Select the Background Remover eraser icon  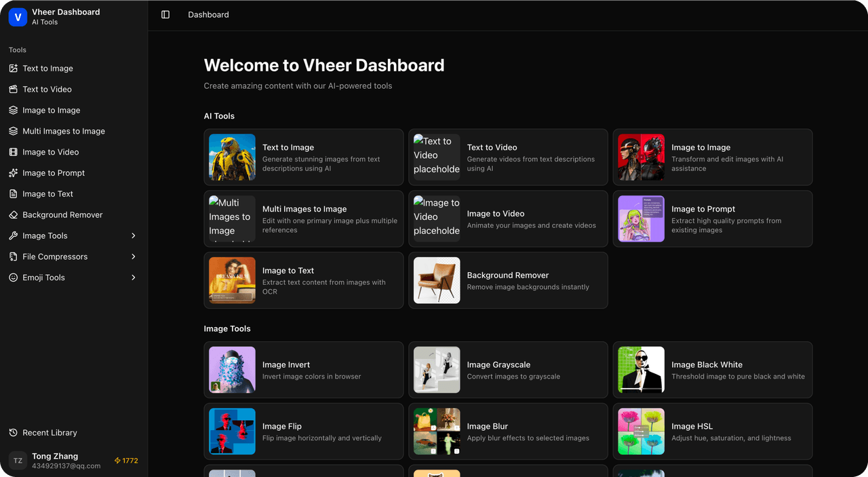13,214
